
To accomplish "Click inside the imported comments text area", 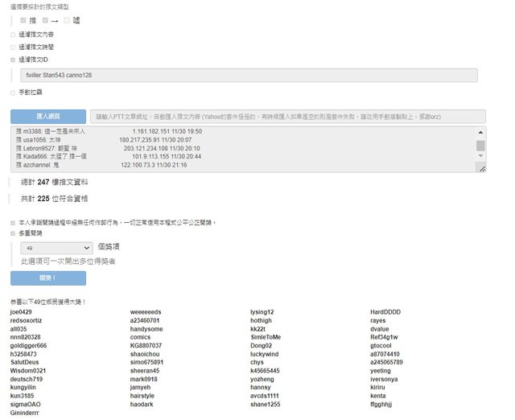I will coord(241,149).
